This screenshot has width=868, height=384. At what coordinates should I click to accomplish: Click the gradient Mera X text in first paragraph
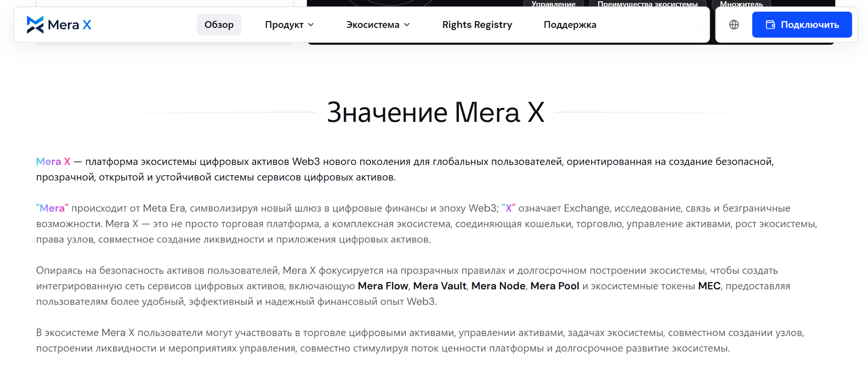[x=53, y=161]
